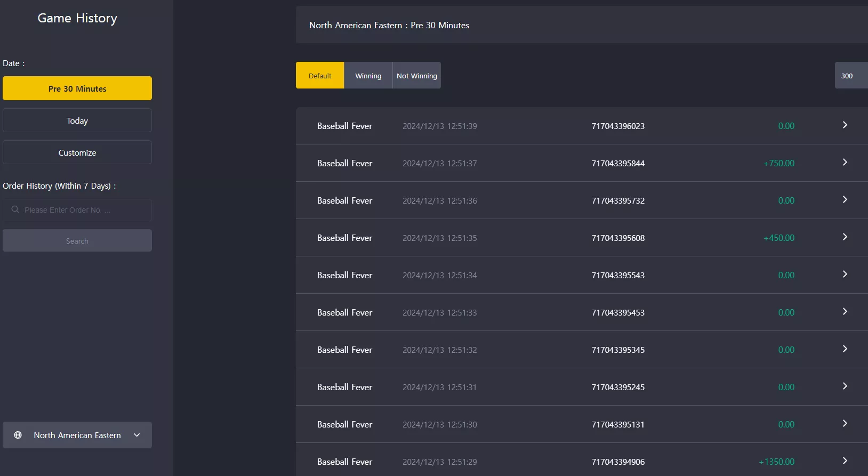Switch to the Winning tab

pos(368,75)
